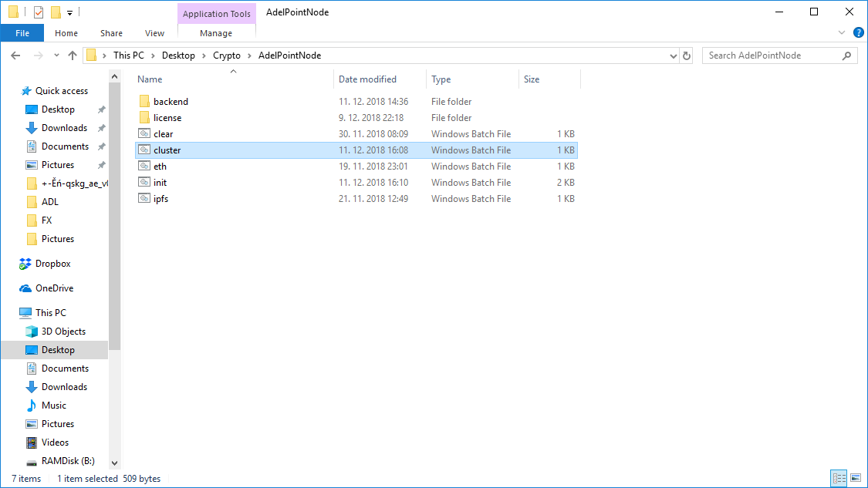
Task: Open the ADL folder in Quick access
Action: coord(49,202)
